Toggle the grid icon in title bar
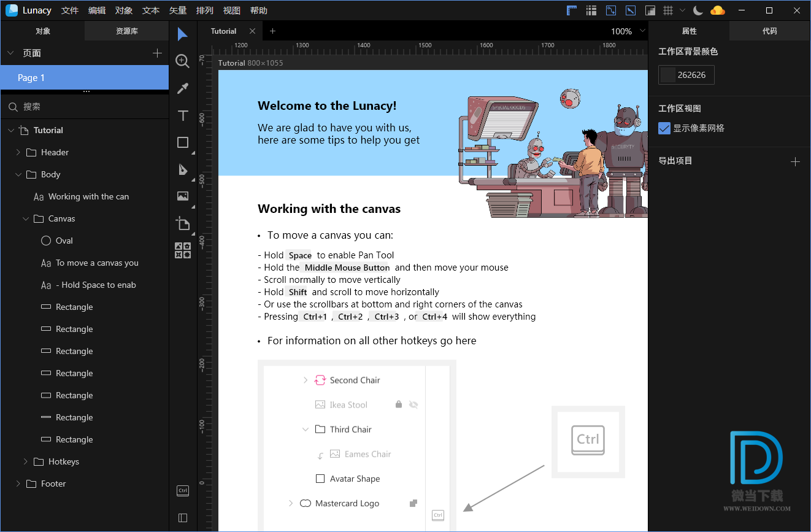Image resolution: width=811 pixels, height=532 pixels. coord(668,10)
